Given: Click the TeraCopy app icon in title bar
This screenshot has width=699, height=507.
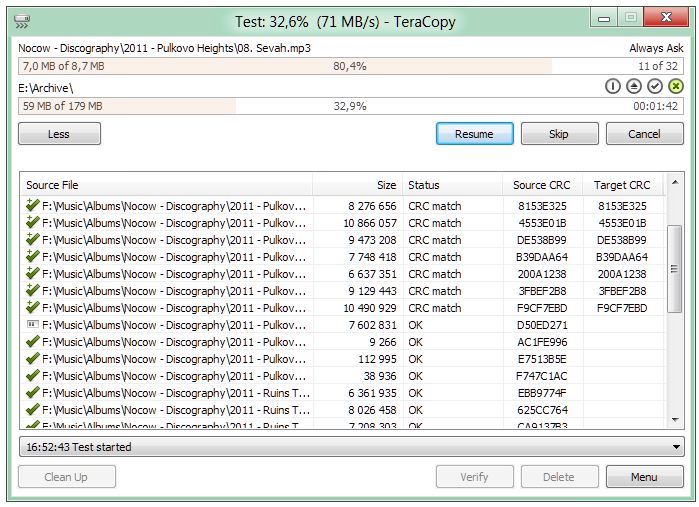Looking at the screenshot, I should pos(22,21).
